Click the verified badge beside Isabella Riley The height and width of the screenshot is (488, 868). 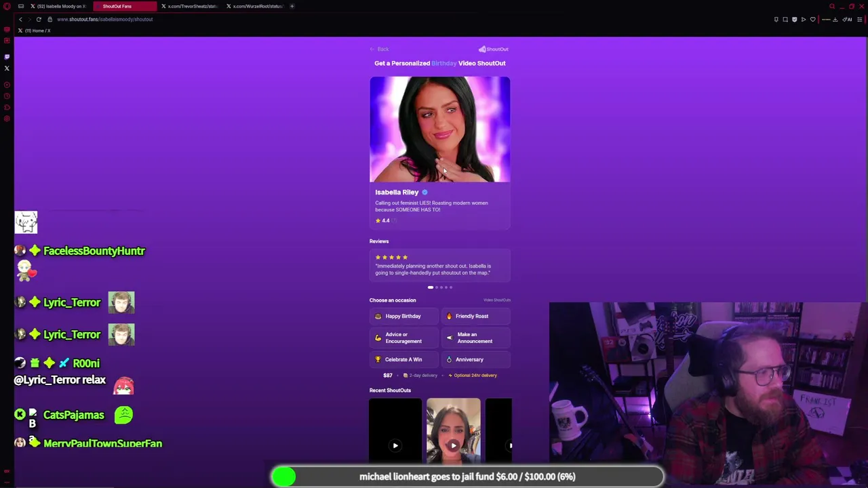pyautogui.click(x=425, y=192)
